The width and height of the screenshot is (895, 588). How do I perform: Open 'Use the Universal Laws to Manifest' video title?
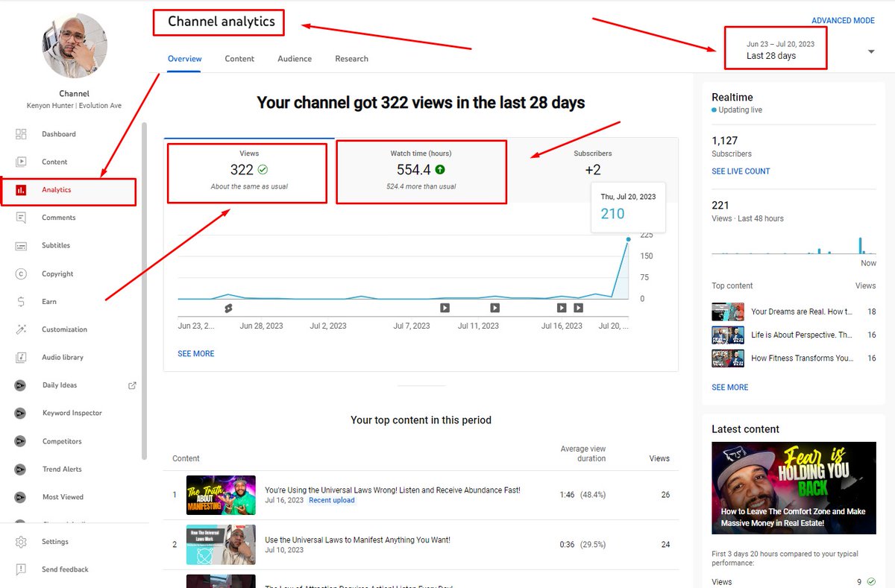(357, 540)
